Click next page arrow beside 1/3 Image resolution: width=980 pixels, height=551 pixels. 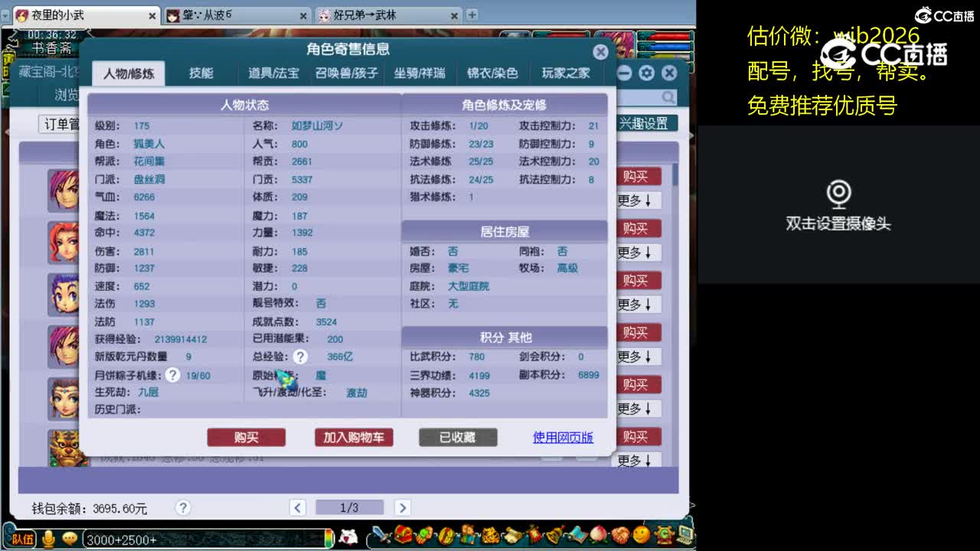coord(403,507)
